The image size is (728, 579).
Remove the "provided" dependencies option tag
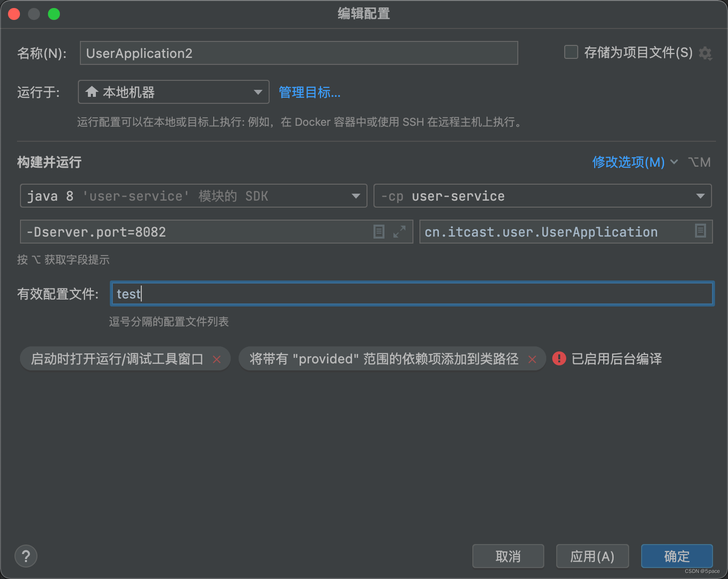click(x=532, y=359)
